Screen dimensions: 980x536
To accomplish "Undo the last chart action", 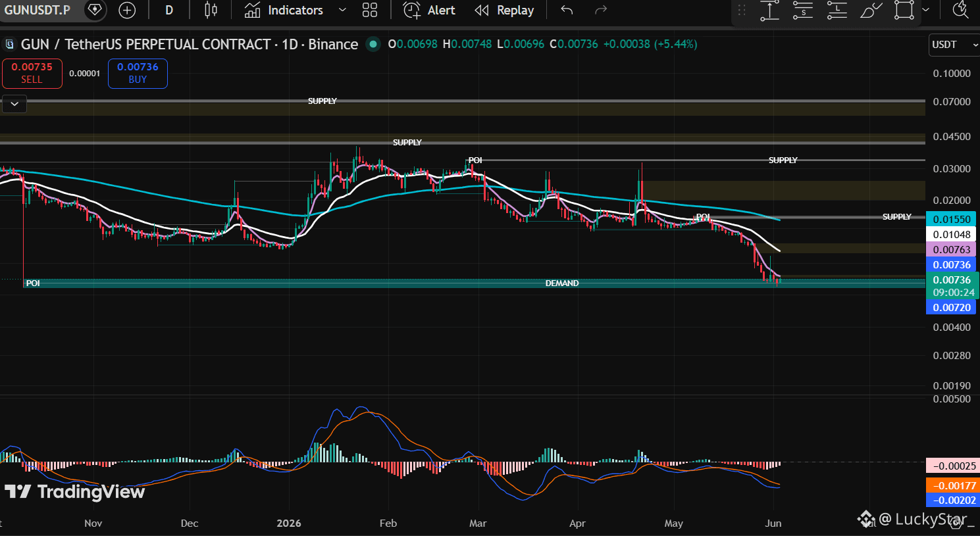I will 567,10.
